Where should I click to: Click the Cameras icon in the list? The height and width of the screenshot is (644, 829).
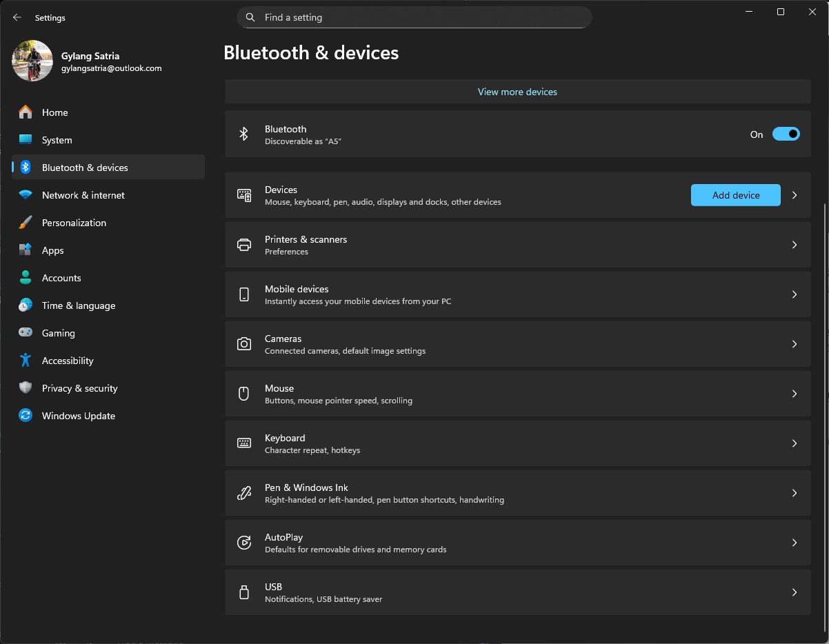pos(244,344)
